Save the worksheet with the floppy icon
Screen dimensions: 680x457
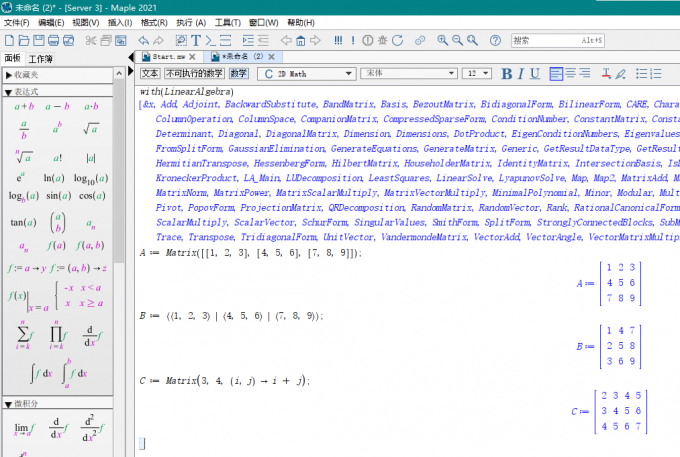click(x=39, y=40)
